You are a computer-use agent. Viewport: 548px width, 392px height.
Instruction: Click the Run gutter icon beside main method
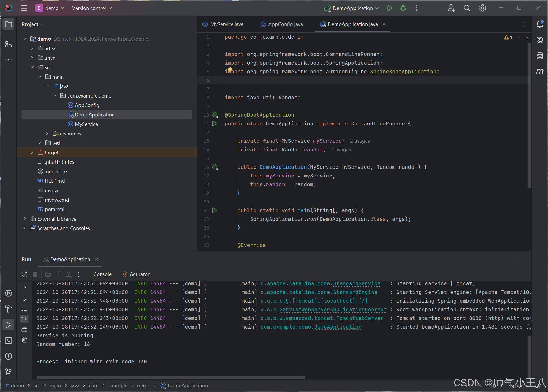(215, 210)
